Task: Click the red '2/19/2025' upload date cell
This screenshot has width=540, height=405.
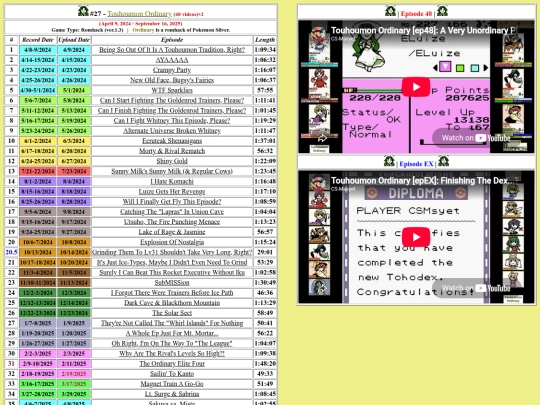Action: 74,374
